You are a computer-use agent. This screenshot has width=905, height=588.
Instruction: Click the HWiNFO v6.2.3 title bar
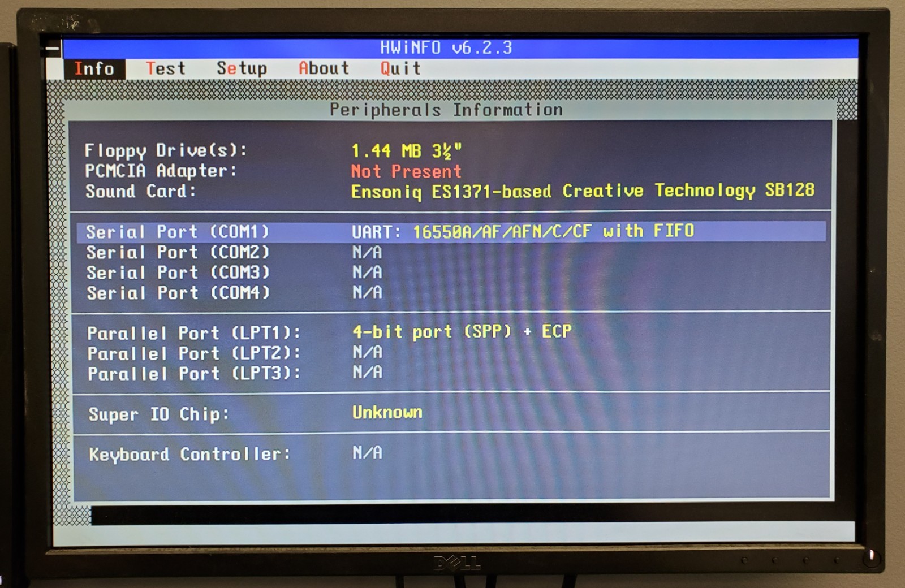coord(460,48)
